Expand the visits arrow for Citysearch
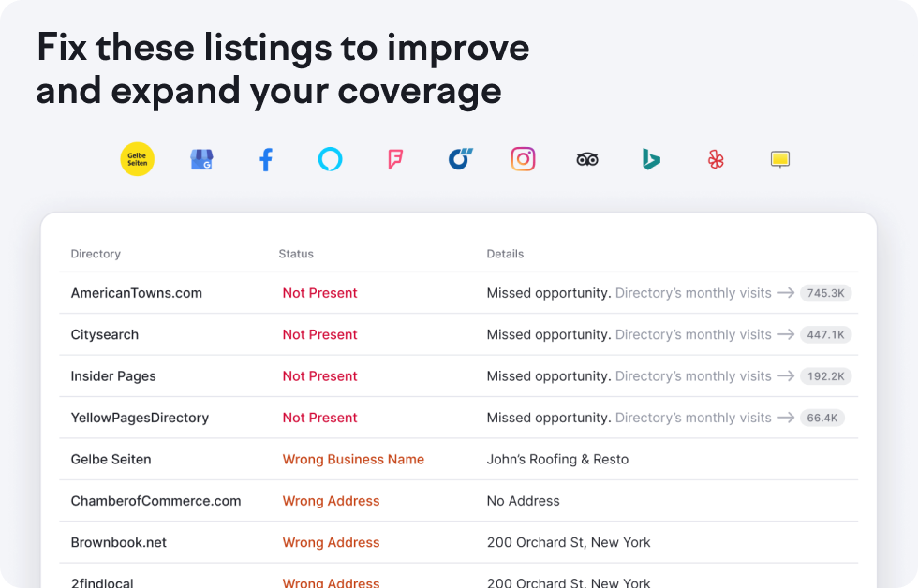This screenshot has width=918, height=588. click(785, 334)
